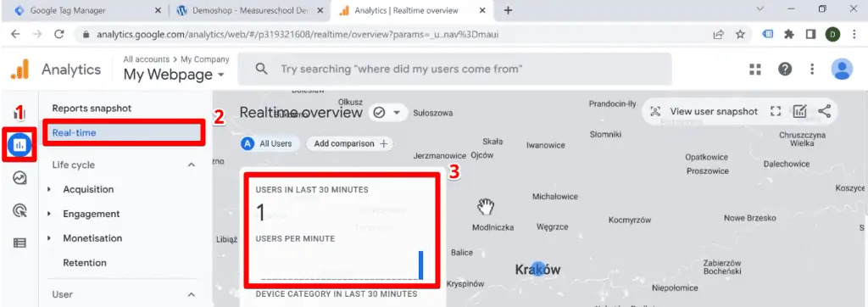The width and height of the screenshot is (868, 307).
Task: Enter fullscreen map view icon
Action: (x=776, y=111)
